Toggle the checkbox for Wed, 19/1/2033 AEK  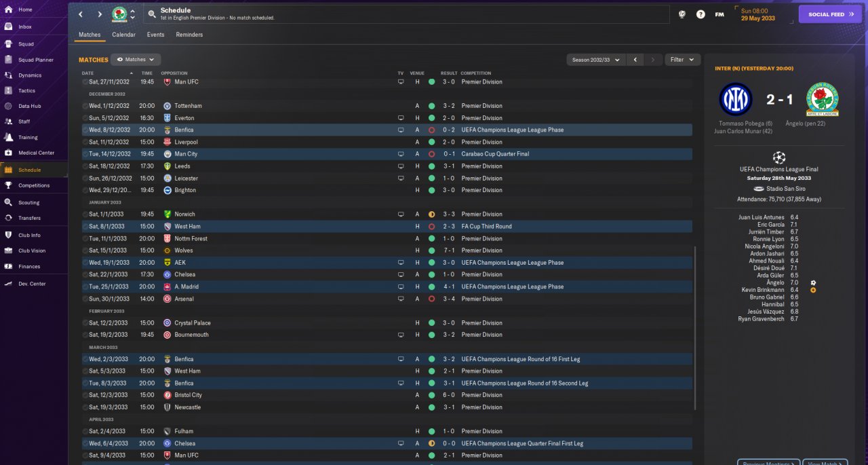(x=85, y=263)
